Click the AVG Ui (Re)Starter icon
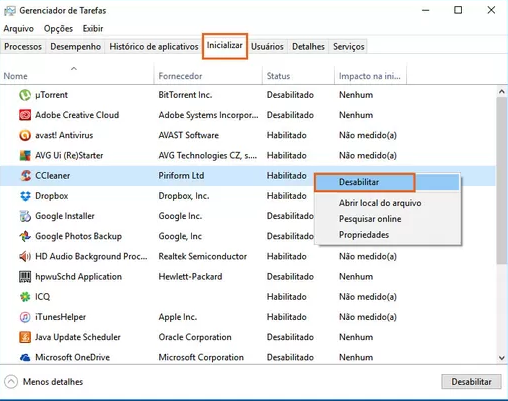 [x=25, y=155]
